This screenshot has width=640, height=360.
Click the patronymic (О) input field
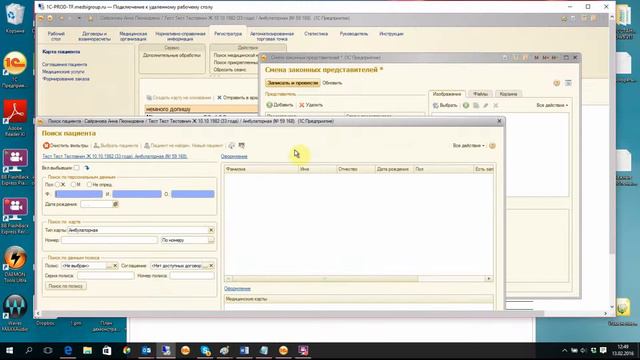[x=193, y=194]
